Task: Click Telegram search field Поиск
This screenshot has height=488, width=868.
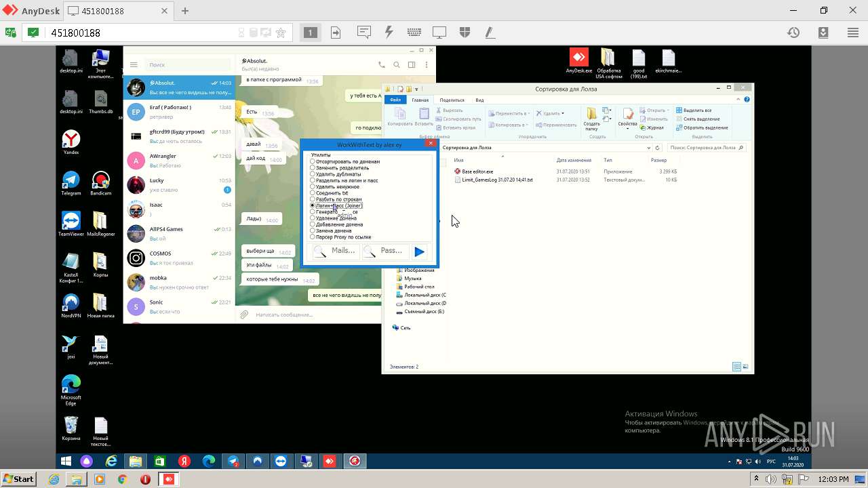Action: point(188,64)
